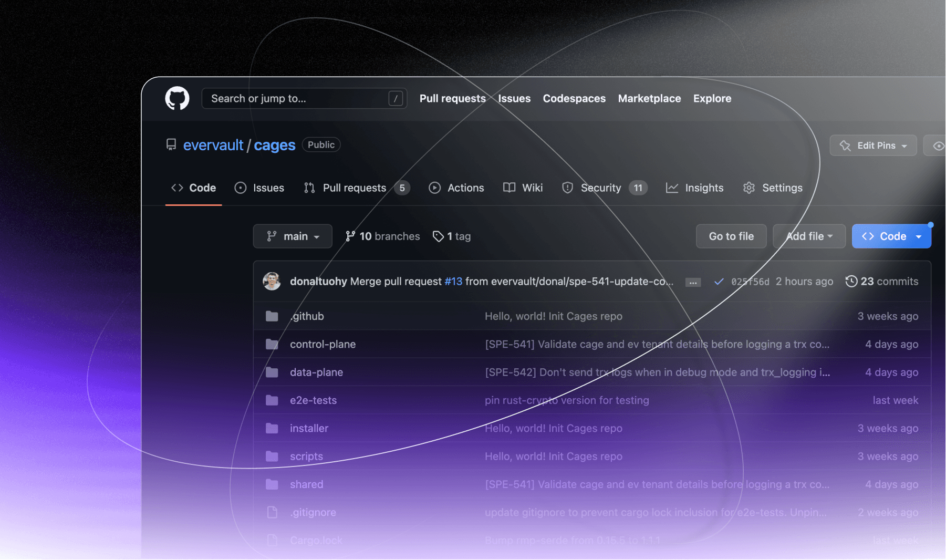This screenshot has width=946, height=560.
Task: Click the GitHub Octocat logo
Action: pyautogui.click(x=177, y=98)
